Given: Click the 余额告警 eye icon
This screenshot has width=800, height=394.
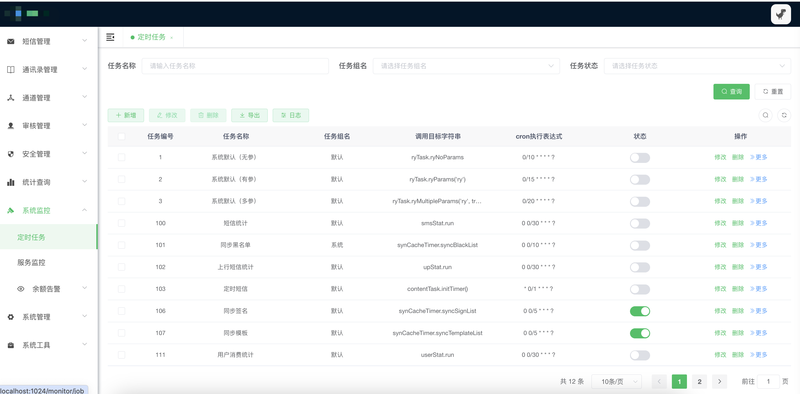Looking at the screenshot, I should click(x=21, y=289).
